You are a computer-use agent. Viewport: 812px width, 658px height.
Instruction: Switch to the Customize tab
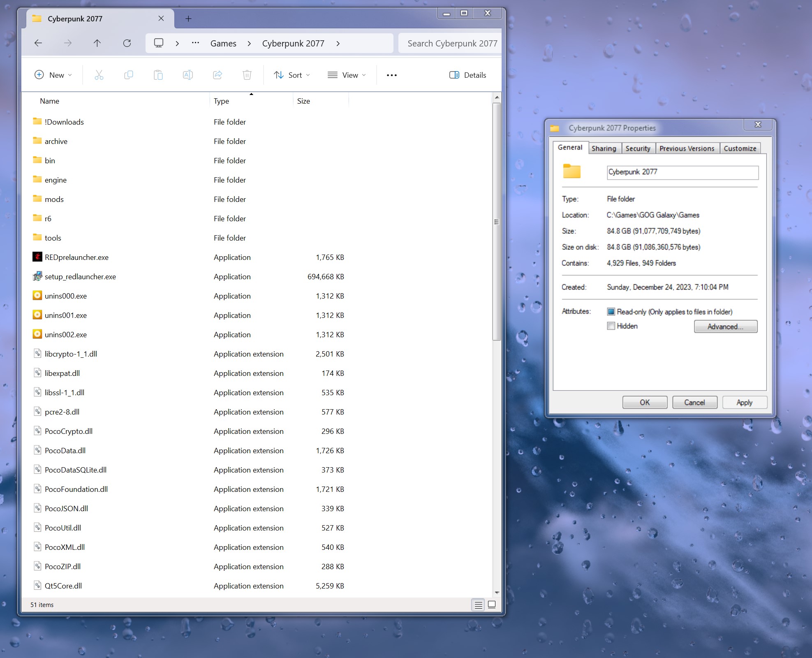point(740,148)
